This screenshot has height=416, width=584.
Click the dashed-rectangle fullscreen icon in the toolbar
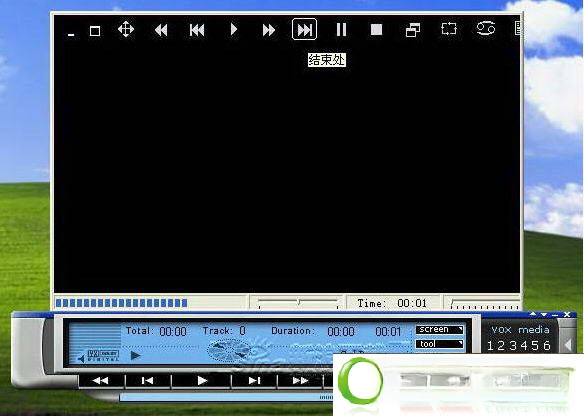(449, 29)
